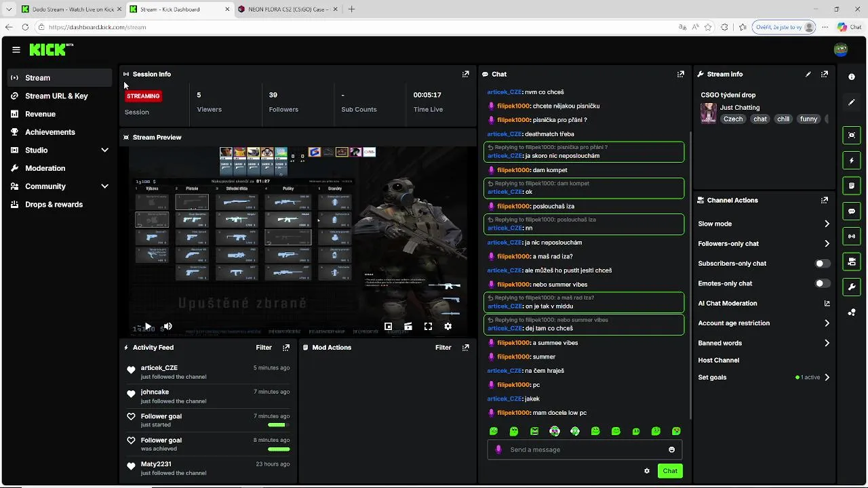The width and height of the screenshot is (868, 488).
Task: Click Host Channel action
Action: tap(718, 360)
